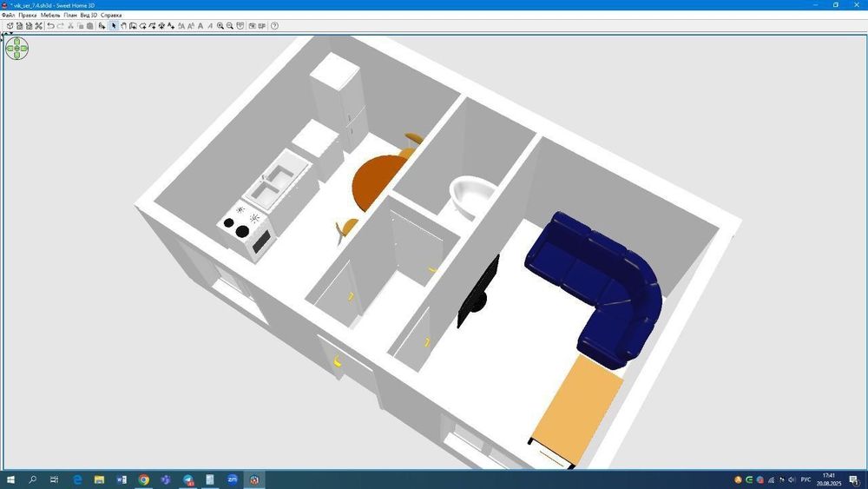Activate the Create rooms tool

pos(142,26)
